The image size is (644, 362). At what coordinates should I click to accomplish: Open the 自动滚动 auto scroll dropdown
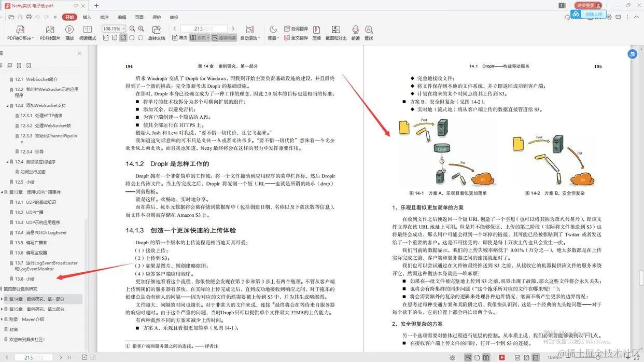(250, 33)
